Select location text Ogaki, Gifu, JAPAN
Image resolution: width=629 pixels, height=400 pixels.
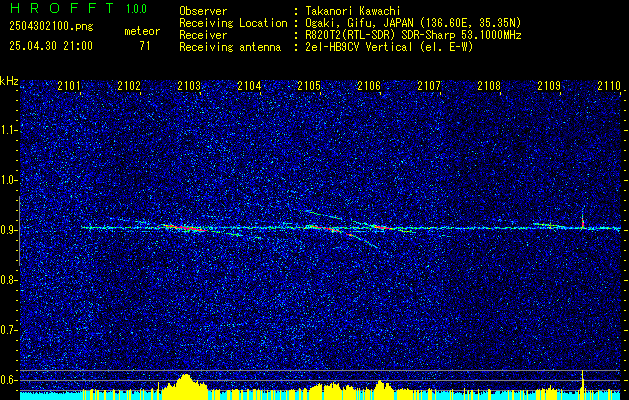(x=359, y=23)
